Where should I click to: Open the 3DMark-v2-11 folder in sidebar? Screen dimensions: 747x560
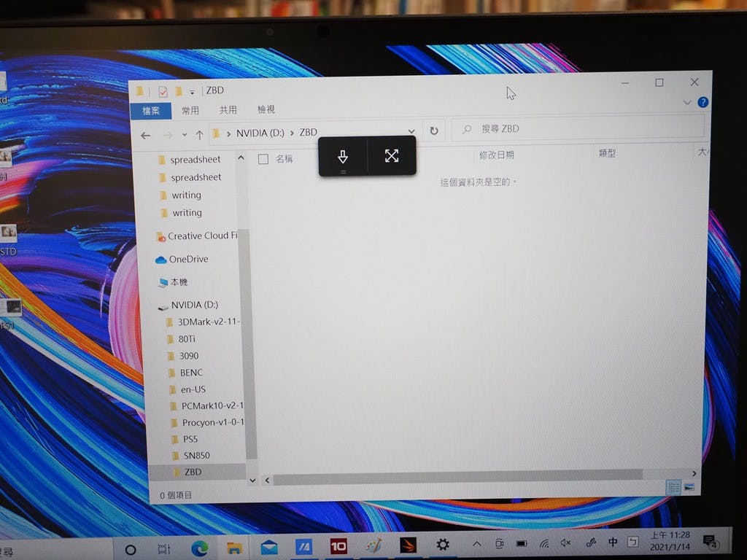tap(203, 322)
